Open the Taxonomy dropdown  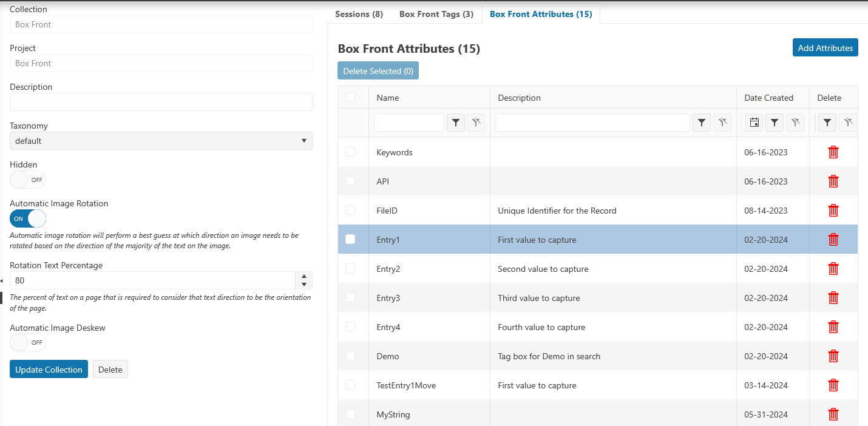[161, 141]
